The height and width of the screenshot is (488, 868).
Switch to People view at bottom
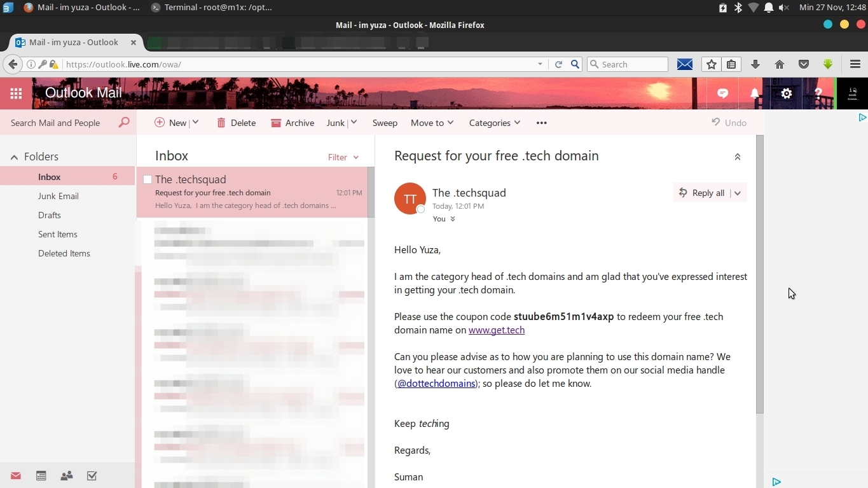pos(67,476)
